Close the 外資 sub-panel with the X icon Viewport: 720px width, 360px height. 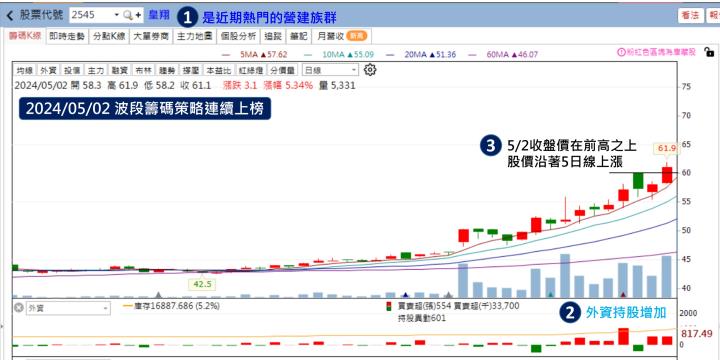18,308
